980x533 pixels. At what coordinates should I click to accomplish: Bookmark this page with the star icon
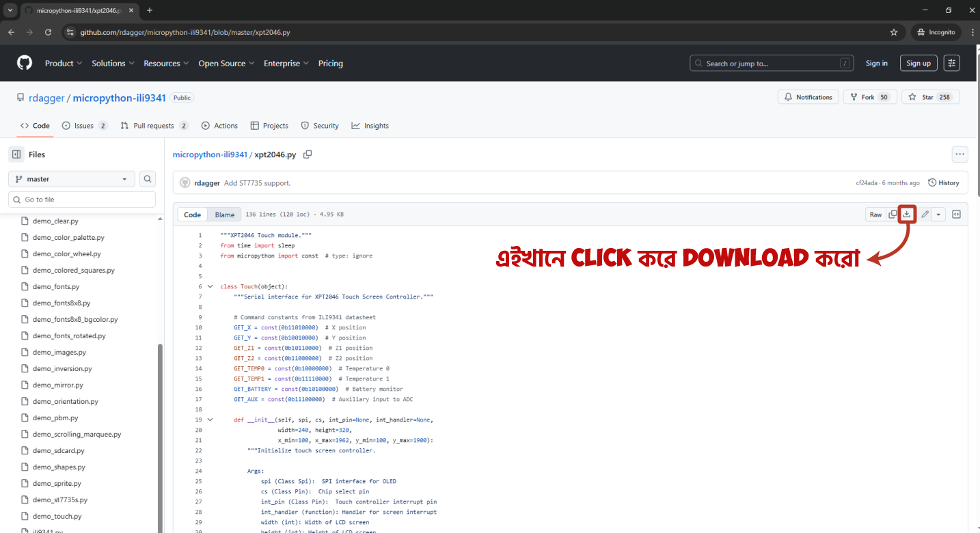(x=894, y=32)
